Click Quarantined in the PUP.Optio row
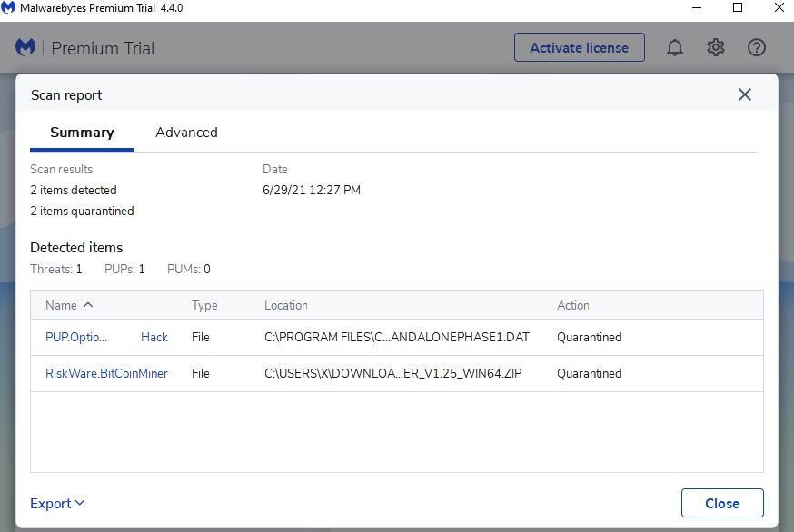 pyautogui.click(x=589, y=337)
